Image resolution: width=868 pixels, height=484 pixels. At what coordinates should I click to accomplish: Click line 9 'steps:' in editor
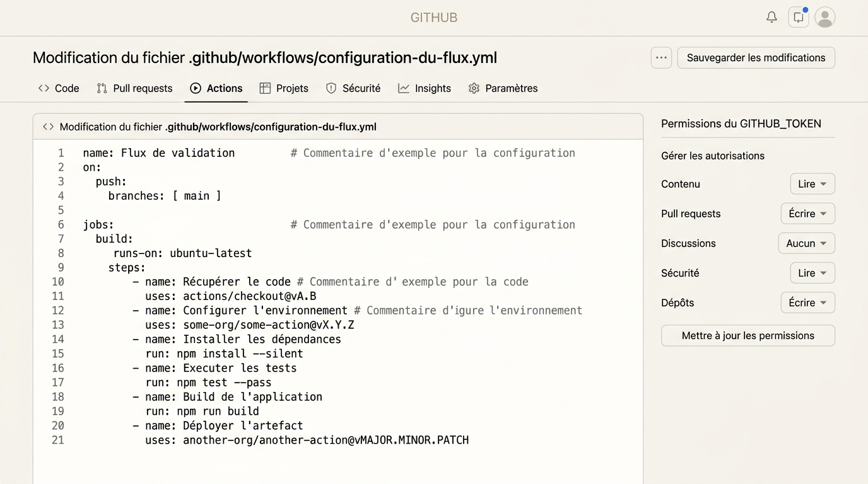(x=127, y=267)
